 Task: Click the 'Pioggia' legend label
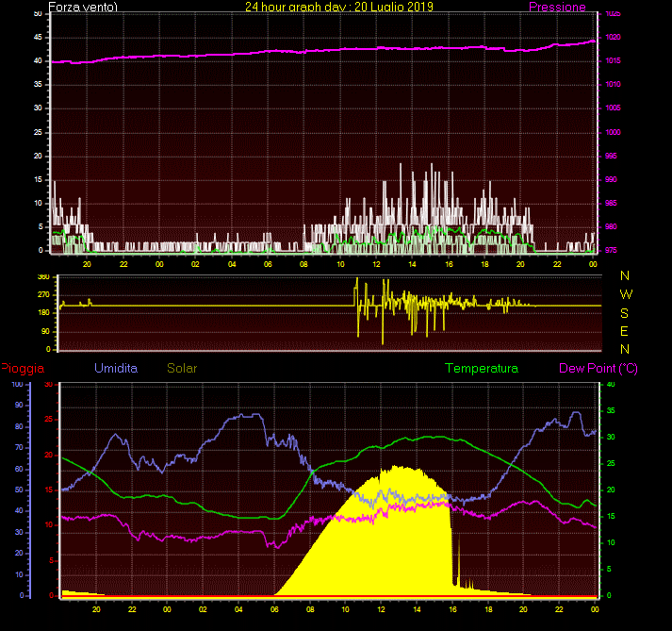pyautogui.click(x=23, y=369)
